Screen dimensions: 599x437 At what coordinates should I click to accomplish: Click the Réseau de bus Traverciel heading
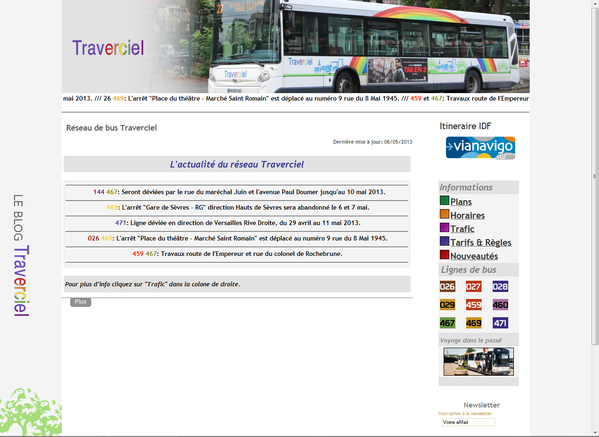tap(112, 128)
